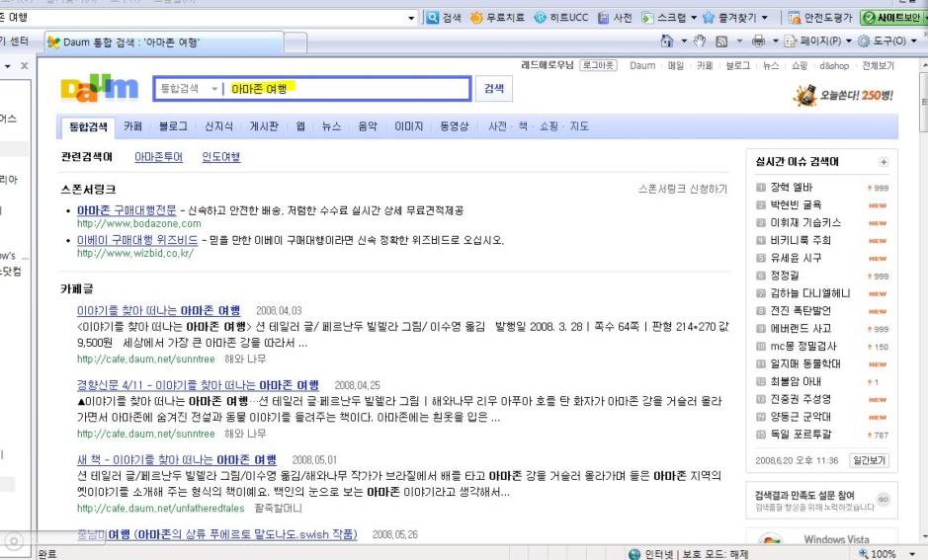
Task: Open d&shop link in top header
Action: coord(834,65)
